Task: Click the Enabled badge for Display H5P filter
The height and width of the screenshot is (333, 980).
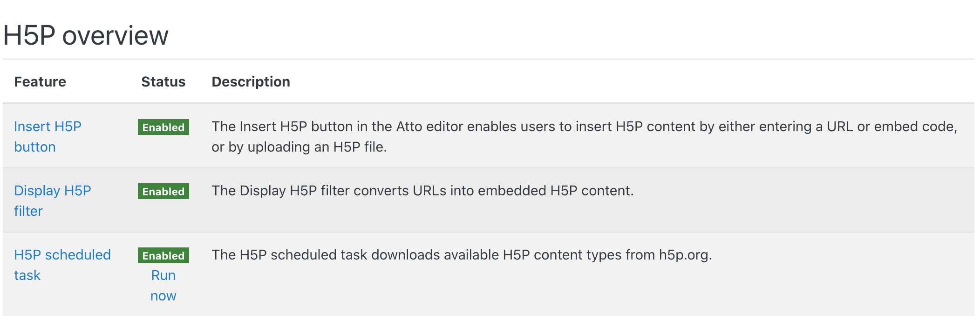Action: tap(163, 191)
